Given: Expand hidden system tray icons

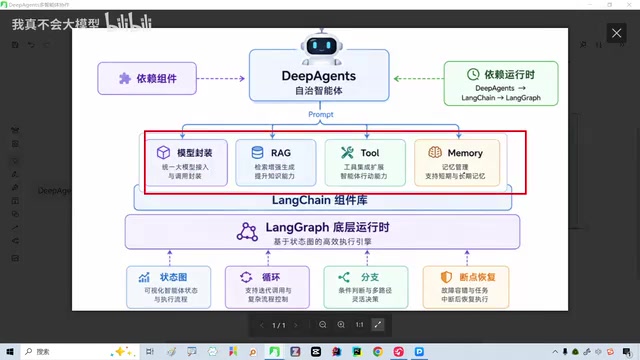Looking at the screenshot, I should (555, 351).
